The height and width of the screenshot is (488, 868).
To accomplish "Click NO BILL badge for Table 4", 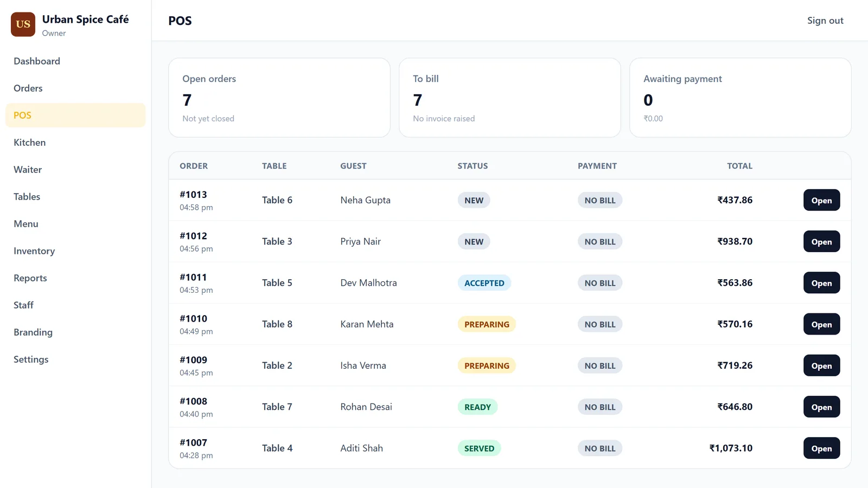I will pyautogui.click(x=600, y=448).
